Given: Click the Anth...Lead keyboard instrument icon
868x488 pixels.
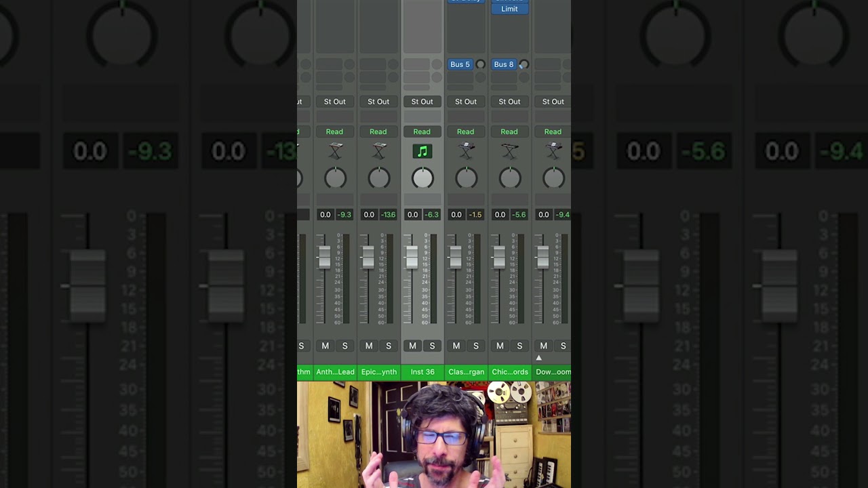Looking at the screenshot, I should [335, 151].
